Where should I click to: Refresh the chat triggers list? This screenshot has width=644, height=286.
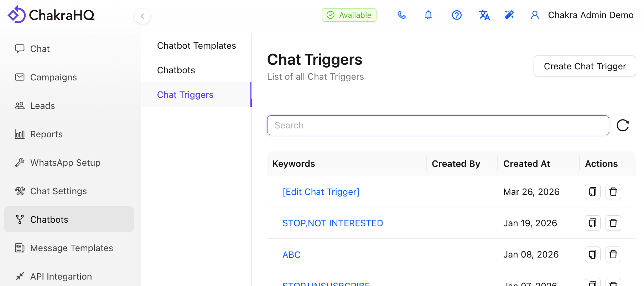[x=623, y=125]
